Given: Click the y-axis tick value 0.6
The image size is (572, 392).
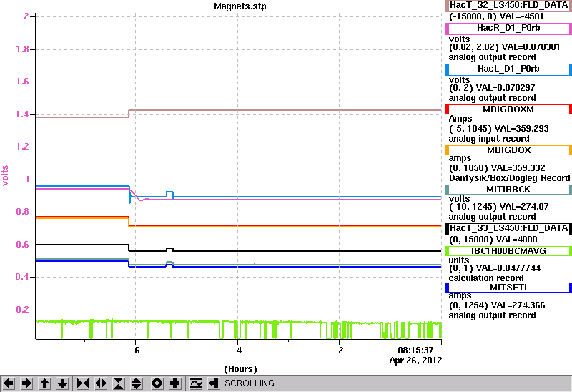Looking at the screenshot, I should click(22, 245).
